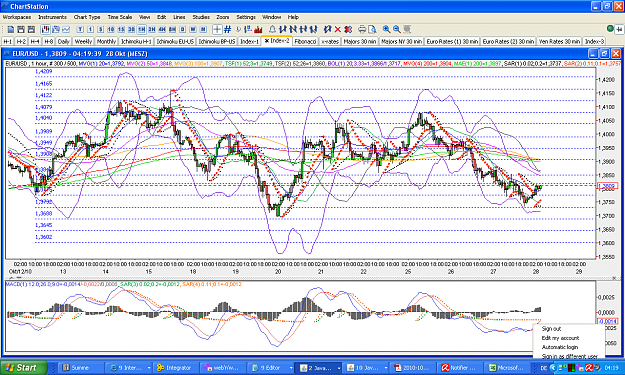The width and height of the screenshot is (625, 375).
Task: Select Automatic login in popup menu
Action: (x=560, y=347)
